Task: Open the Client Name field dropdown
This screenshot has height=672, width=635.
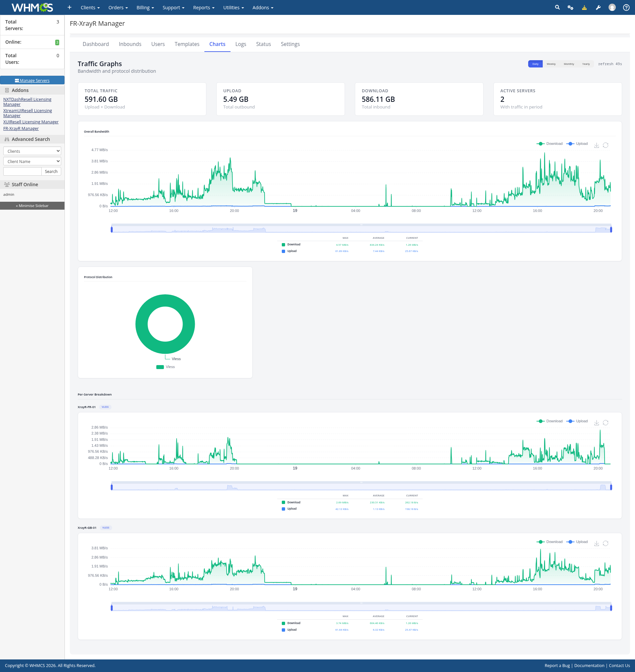Action: click(x=32, y=161)
